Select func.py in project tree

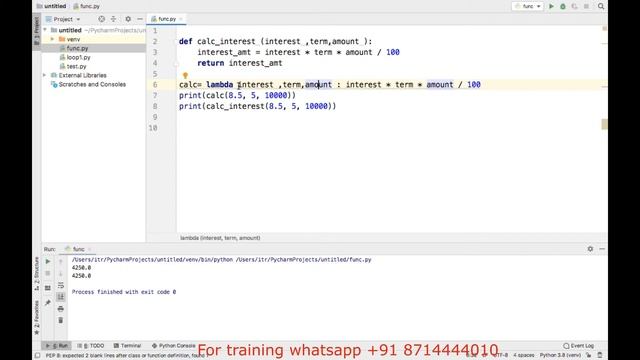coord(93,48)
